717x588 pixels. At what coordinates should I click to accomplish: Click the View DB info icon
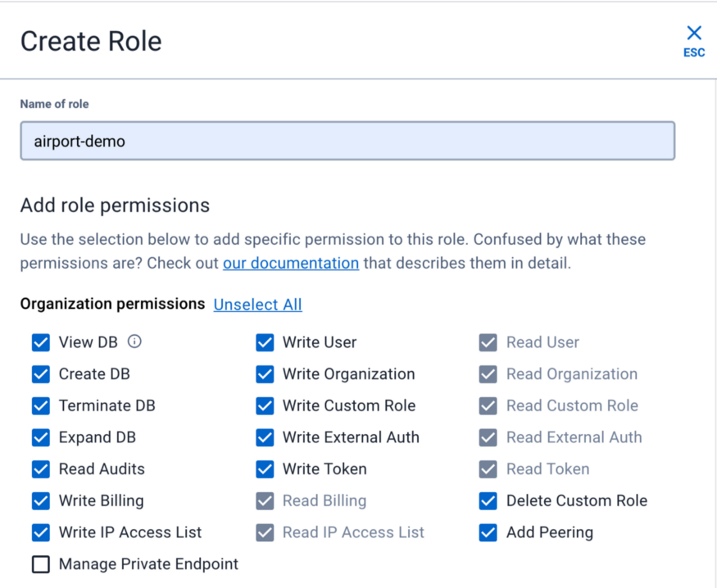pyautogui.click(x=134, y=341)
